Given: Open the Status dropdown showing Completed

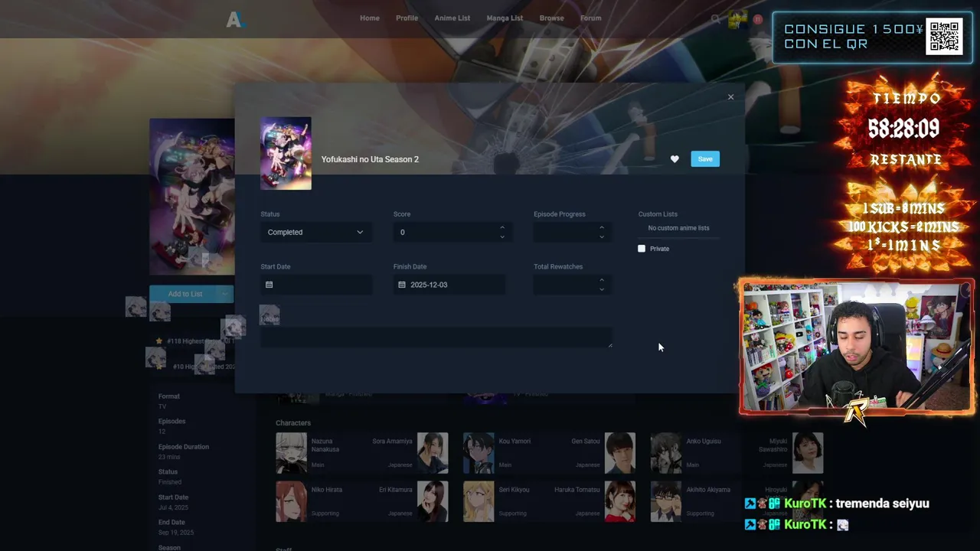Looking at the screenshot, I should pyautogui.click(x=315, y=232).
